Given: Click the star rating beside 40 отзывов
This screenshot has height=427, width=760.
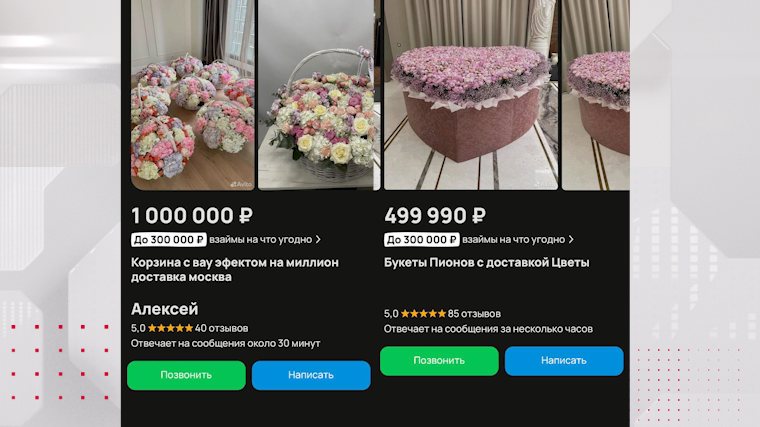Looking at the screenshot, I should 170,328.
